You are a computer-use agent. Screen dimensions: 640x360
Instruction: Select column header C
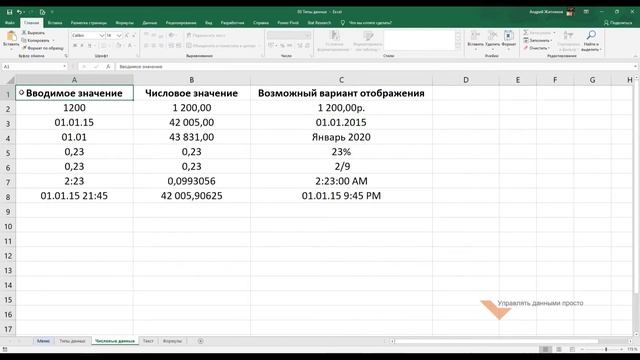(341, 80)
